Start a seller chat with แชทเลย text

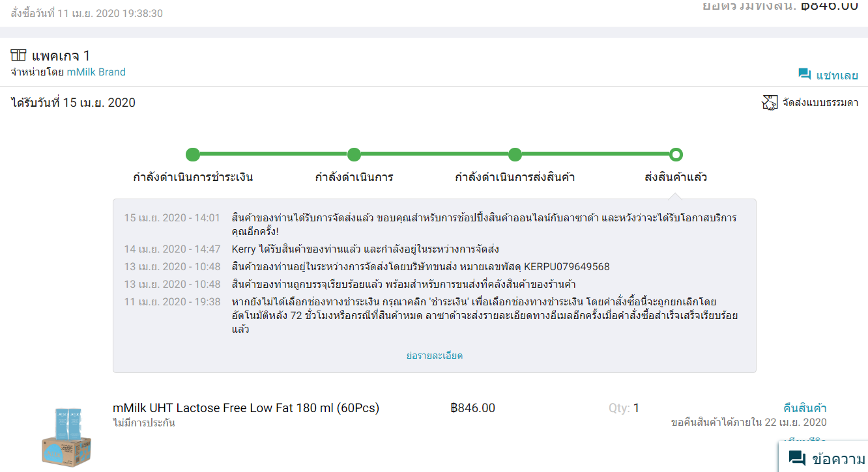837,76
